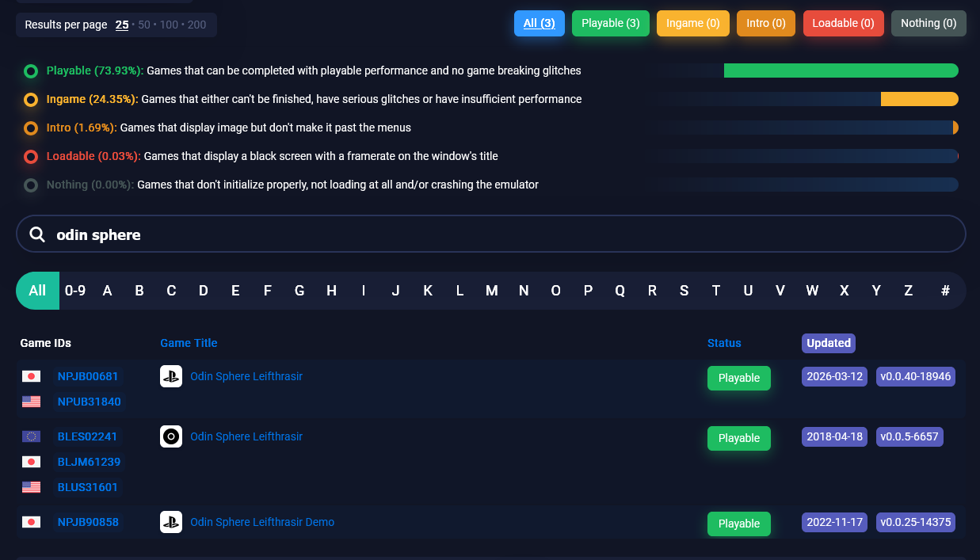Set results per page to 50

[x=144, y=25]
